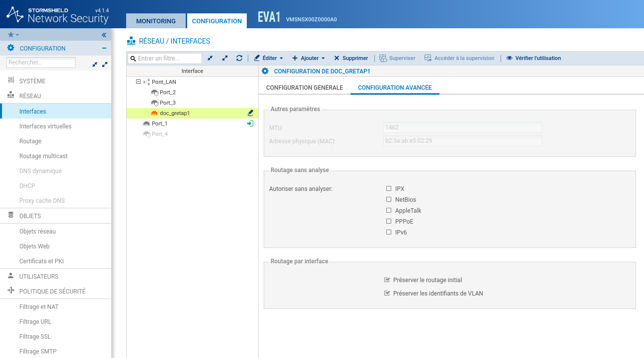Open Filtrage et NAT in sidebar
This screenshot has height=358, width=644.
[39, 307]
